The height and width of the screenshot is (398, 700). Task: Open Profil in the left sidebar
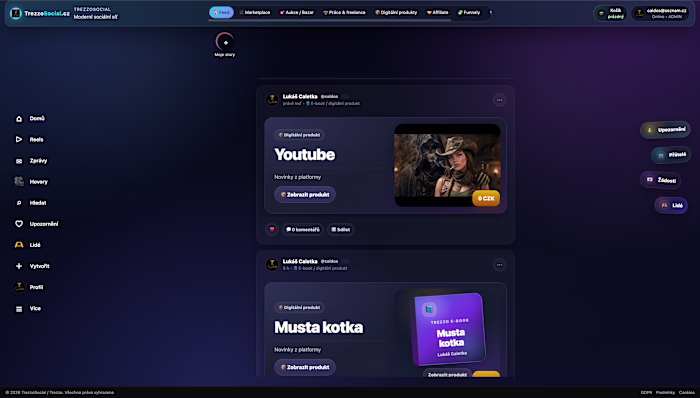coord(29,287)
